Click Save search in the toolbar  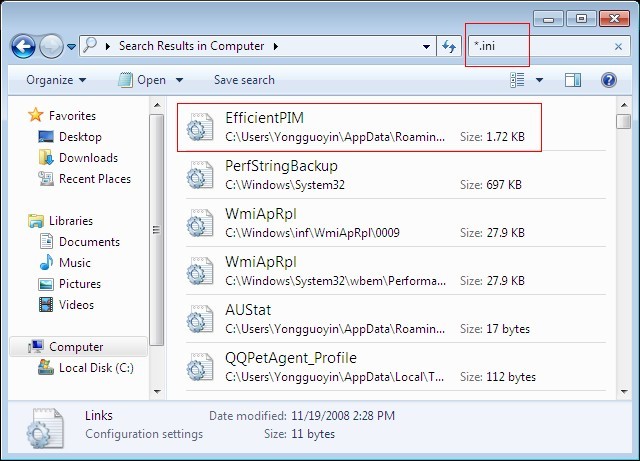tap(244, 80)
